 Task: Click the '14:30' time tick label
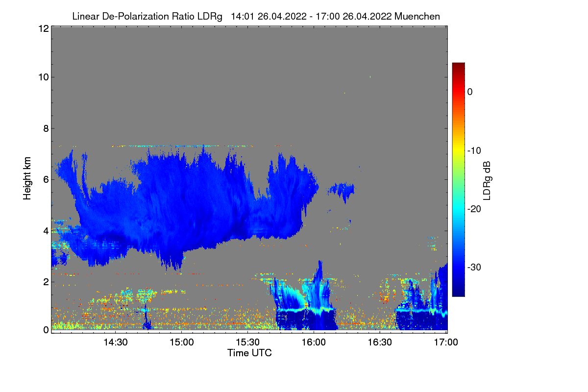pyautogui.click(x=116, y=343)
